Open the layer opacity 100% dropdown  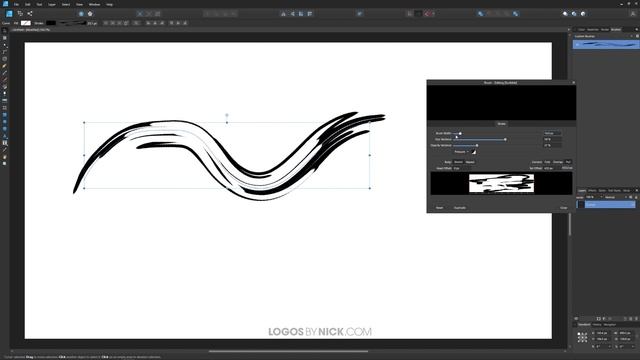pos(594,197)
